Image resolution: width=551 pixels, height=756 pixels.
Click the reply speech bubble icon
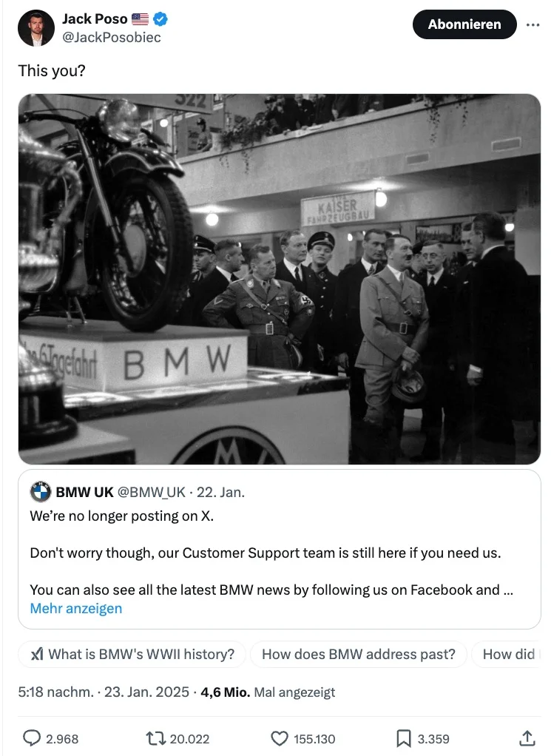tap(32, 738)
